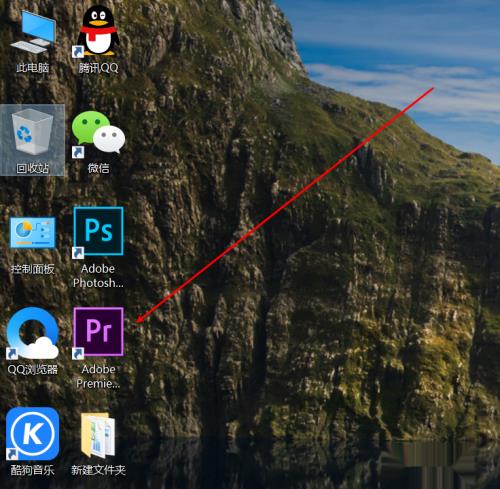Select the 新建文件夹 folder icon

coord(98,435)
